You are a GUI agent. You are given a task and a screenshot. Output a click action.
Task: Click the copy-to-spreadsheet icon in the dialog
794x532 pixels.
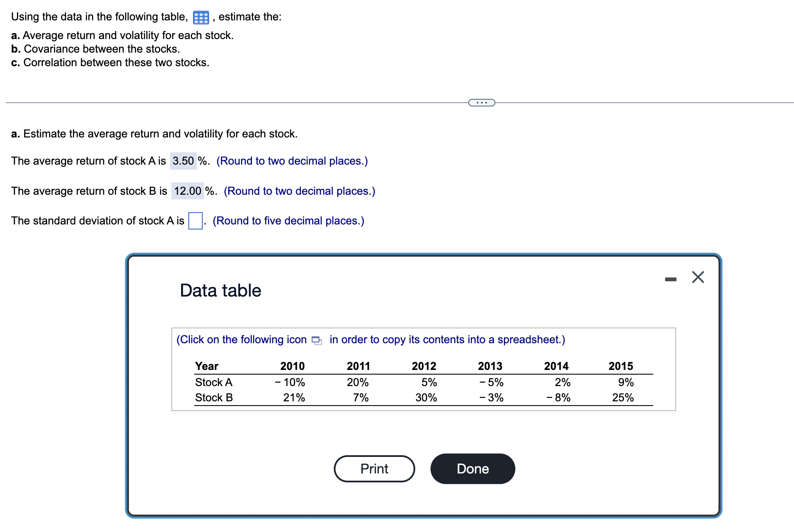click(x=316, y=340)
